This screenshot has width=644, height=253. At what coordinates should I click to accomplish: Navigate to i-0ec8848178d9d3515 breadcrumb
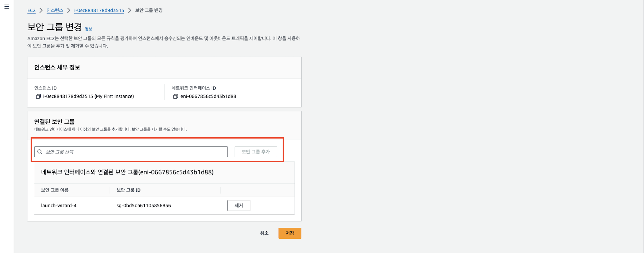pyautogui.click(x=99, y=11)
